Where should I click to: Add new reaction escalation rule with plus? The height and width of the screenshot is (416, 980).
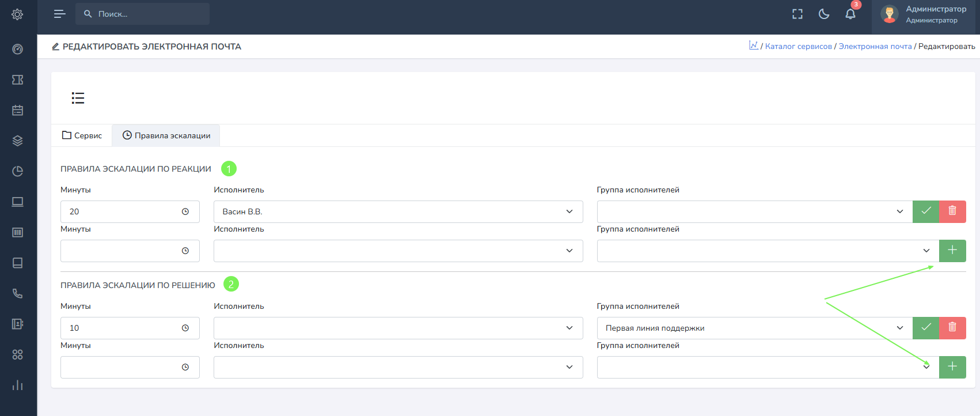coord(952,251)
